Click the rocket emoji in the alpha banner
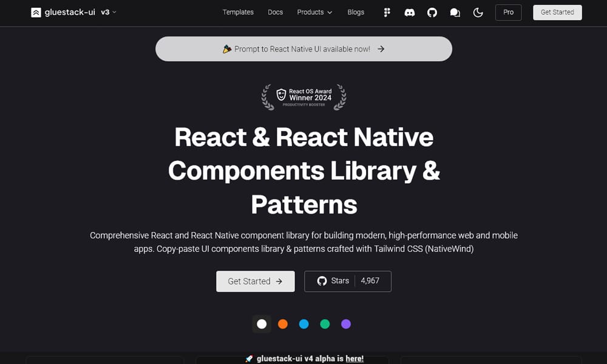This screenshot has height=364, width=607. point(250,358)
